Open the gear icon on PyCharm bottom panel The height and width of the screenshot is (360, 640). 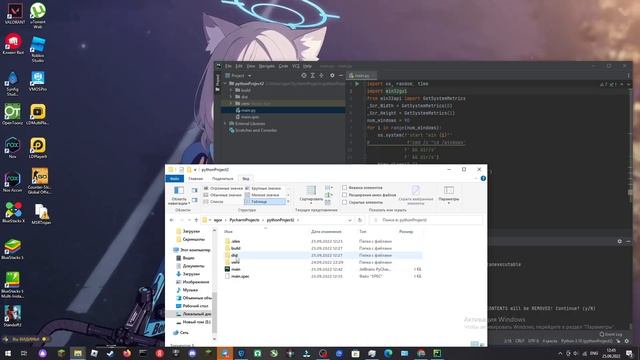(620, 241)
